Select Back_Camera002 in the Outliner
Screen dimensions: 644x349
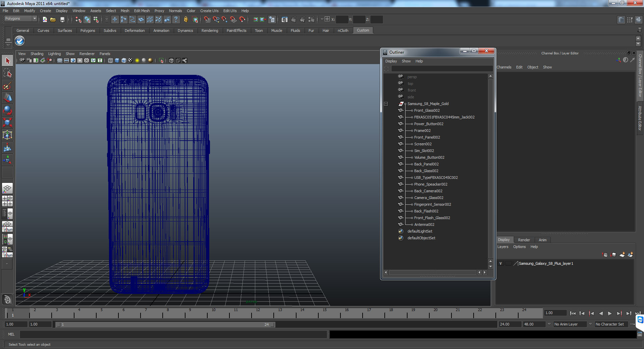pos(428,191)
